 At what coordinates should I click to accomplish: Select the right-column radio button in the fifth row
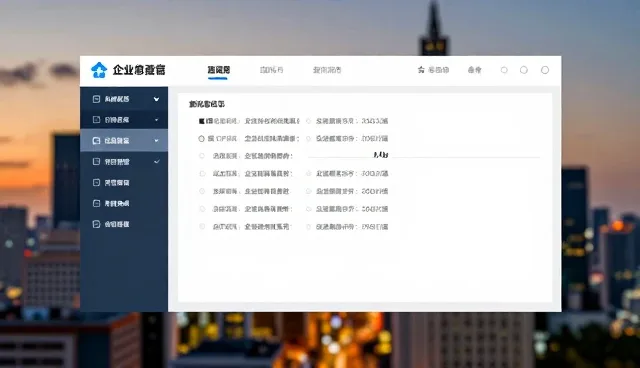[x=309, y=191]
